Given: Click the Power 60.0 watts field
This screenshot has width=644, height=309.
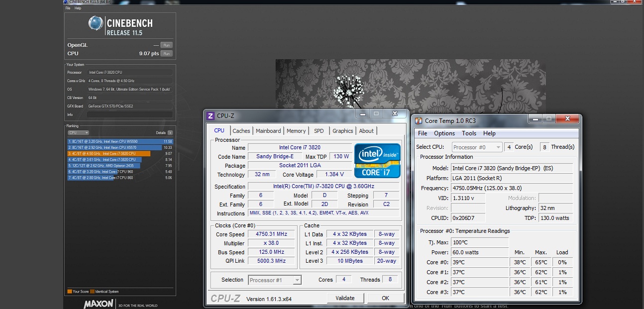Looking at the screenshot, I should click(480, 252).
